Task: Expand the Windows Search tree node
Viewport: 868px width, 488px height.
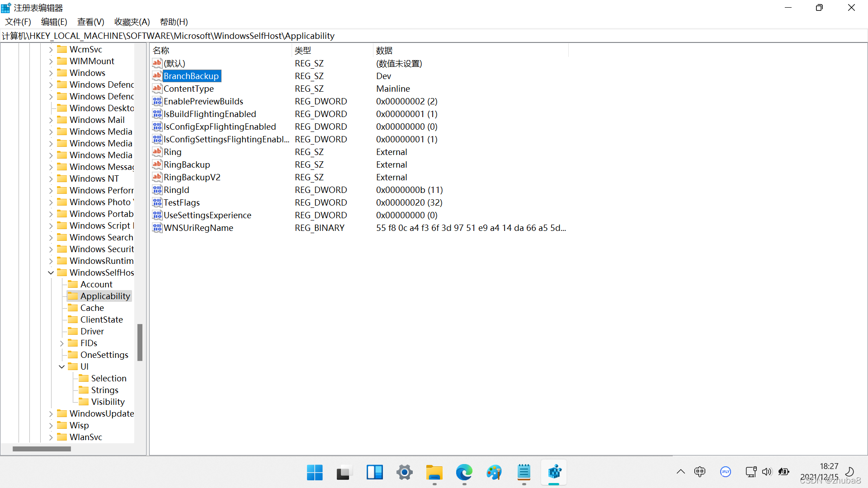Action: click(51, 237)
